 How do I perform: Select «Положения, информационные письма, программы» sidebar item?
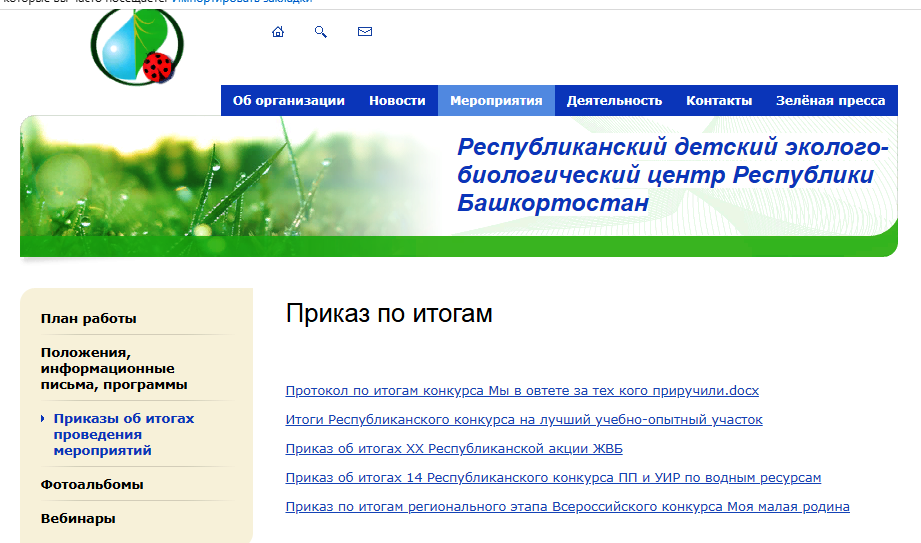(114, 368)
